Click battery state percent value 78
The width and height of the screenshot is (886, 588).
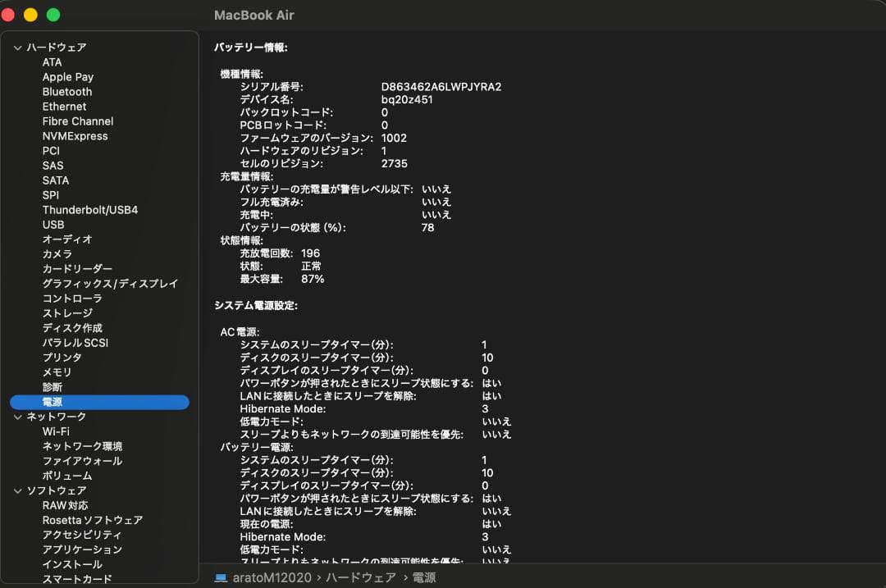coord(427,228)
